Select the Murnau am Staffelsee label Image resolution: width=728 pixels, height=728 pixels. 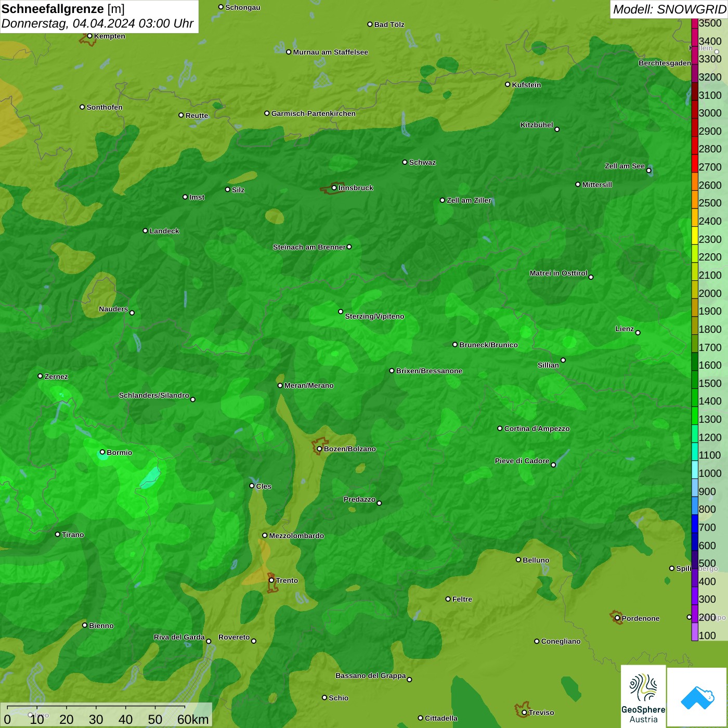tap(331, 52)
